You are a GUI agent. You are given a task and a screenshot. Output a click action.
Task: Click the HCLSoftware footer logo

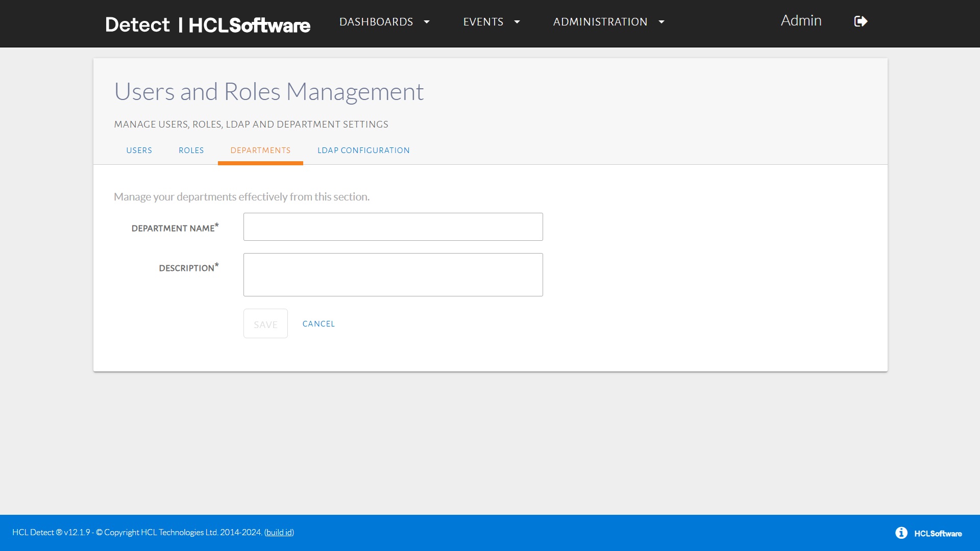pyautogui.click(x=938, y=533)
